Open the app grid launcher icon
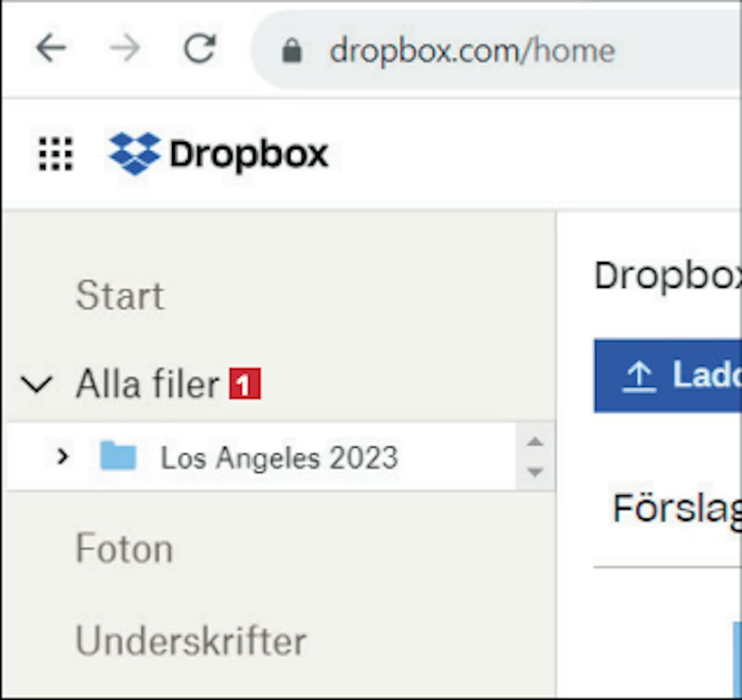Screen dimensions: 742x700 coord(56,154)
